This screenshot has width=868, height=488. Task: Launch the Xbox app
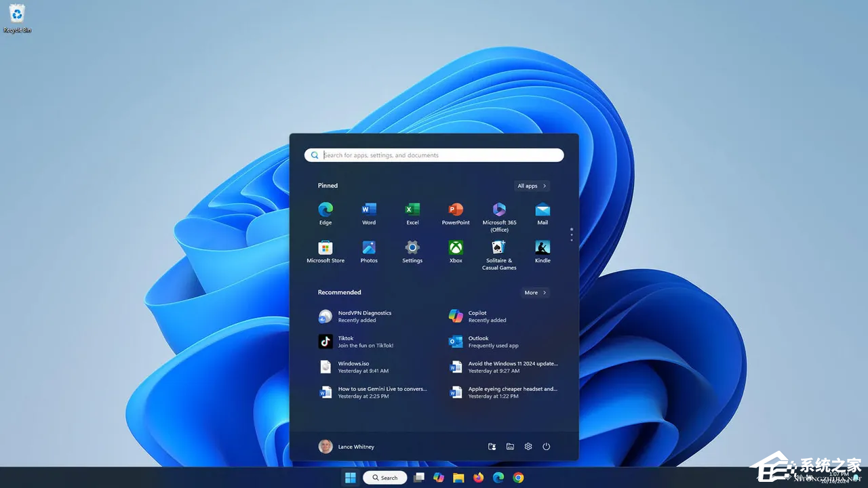coord(456,251)
